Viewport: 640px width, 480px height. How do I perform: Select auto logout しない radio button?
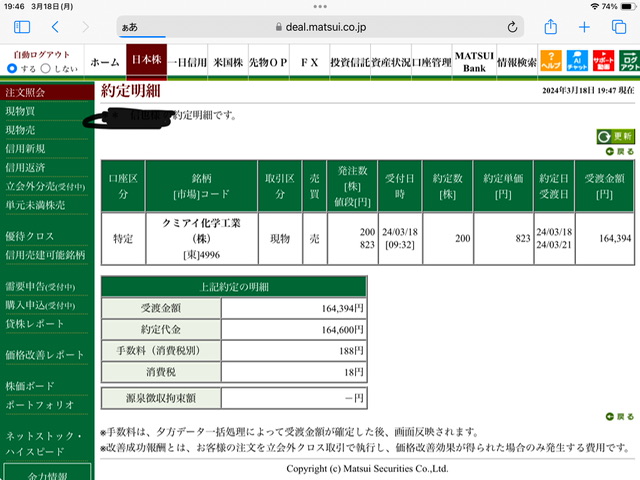point(46,69)
